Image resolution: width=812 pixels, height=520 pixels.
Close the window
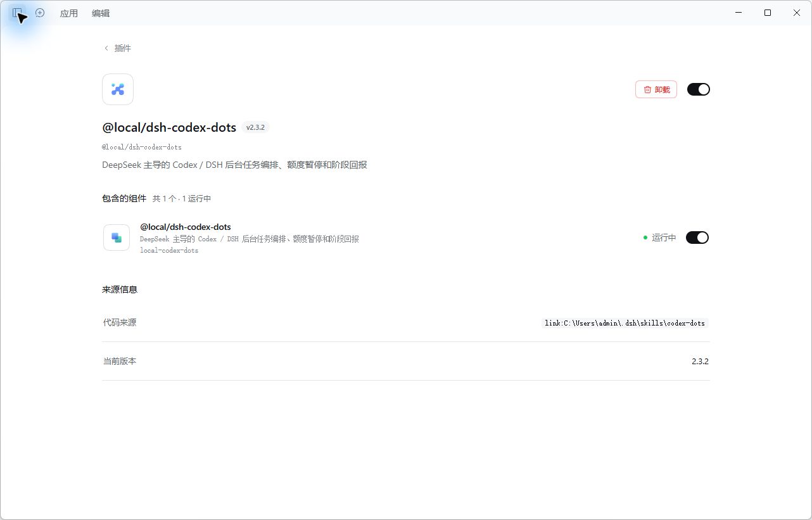(797, 13)
